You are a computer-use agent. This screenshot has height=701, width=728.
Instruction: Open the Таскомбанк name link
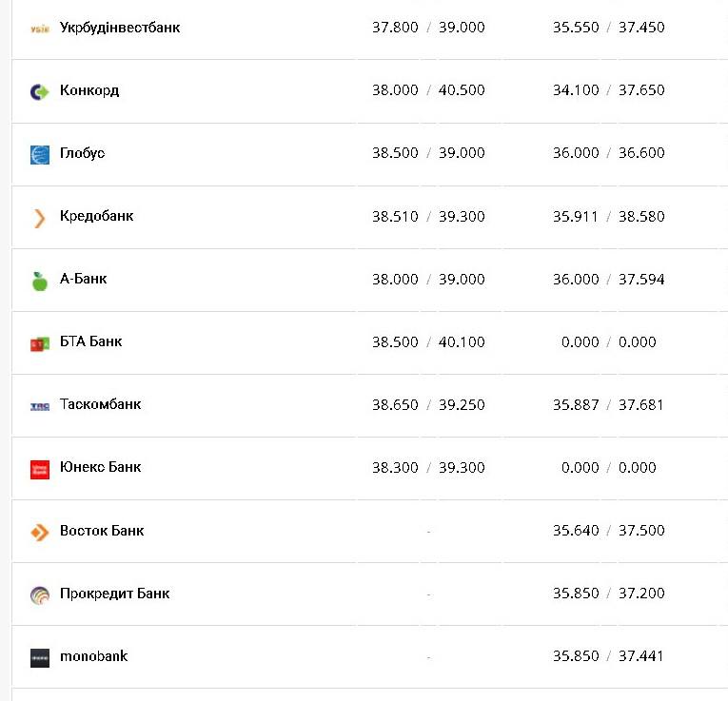100,404
